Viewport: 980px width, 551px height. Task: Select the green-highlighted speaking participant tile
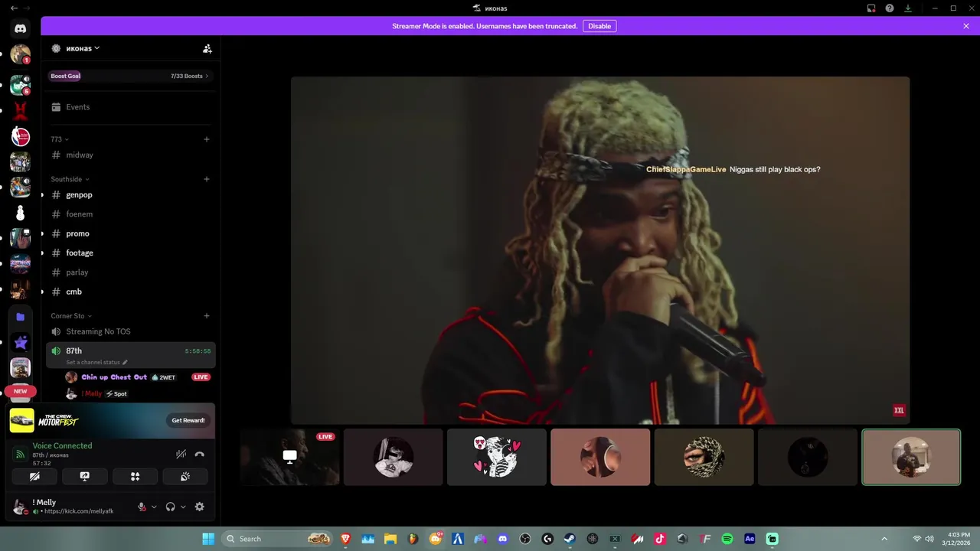(x=911, y=457)
